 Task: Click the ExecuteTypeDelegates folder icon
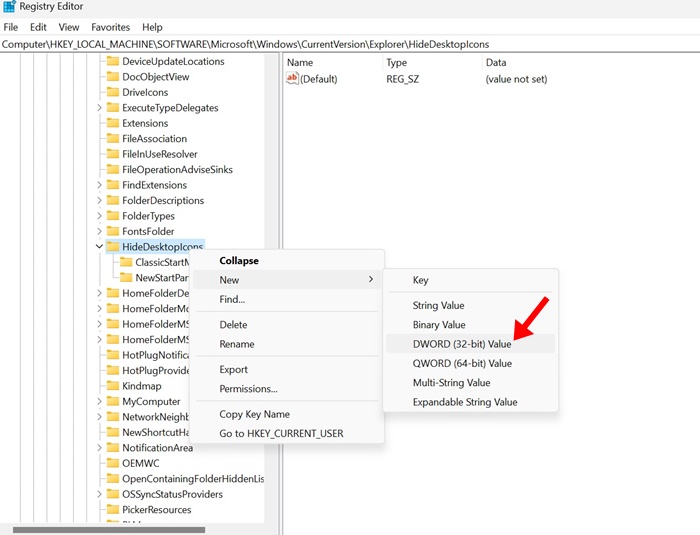coord(113,108)
